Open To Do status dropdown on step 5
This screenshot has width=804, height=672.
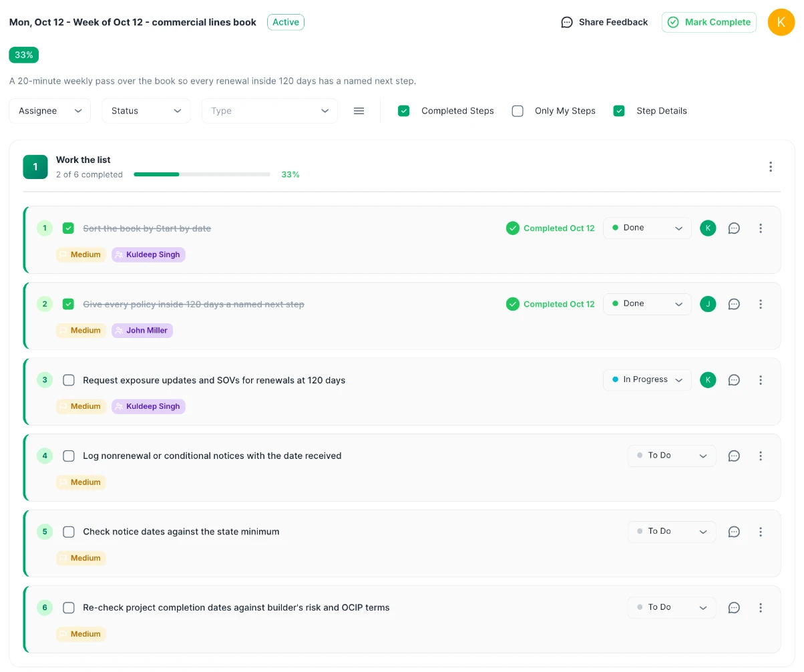point(672,532)
